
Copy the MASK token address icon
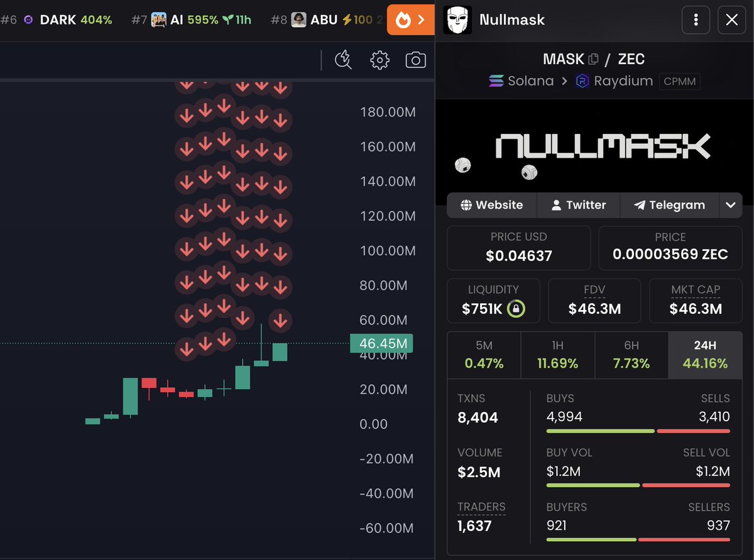(593, 59)
